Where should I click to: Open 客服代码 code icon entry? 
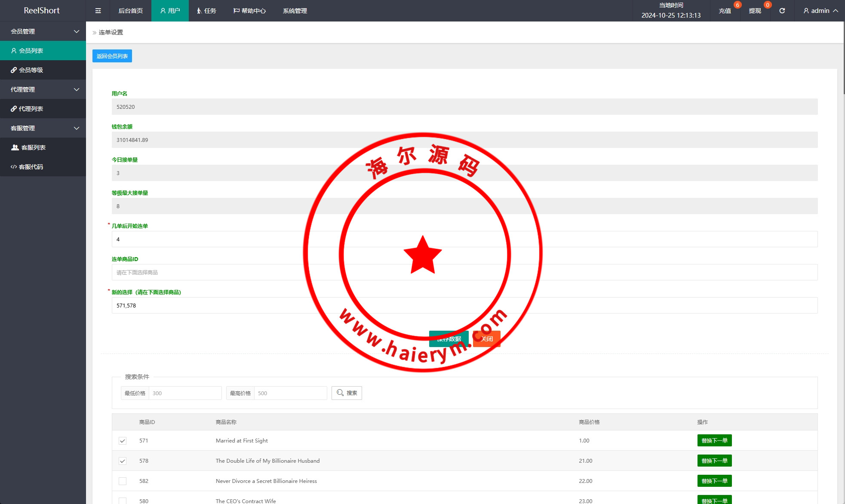pos(14,167)
